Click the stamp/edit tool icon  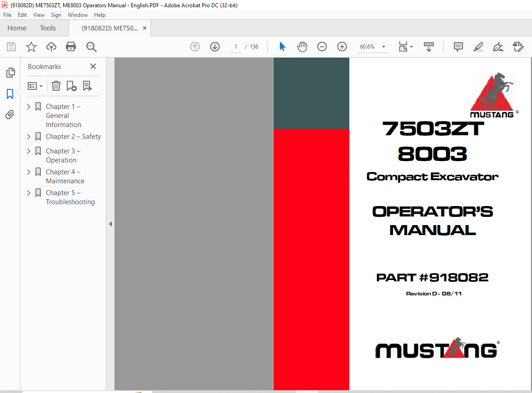(518, 47)
